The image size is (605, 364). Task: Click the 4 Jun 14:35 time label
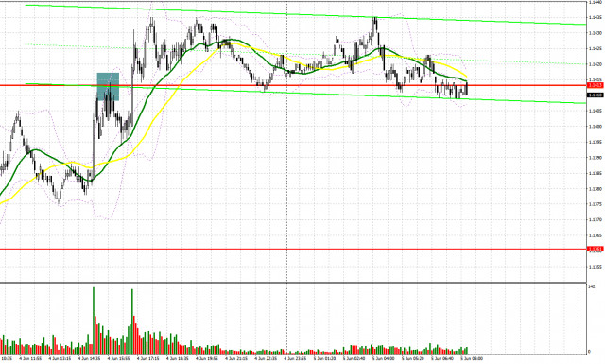(89, 358)
